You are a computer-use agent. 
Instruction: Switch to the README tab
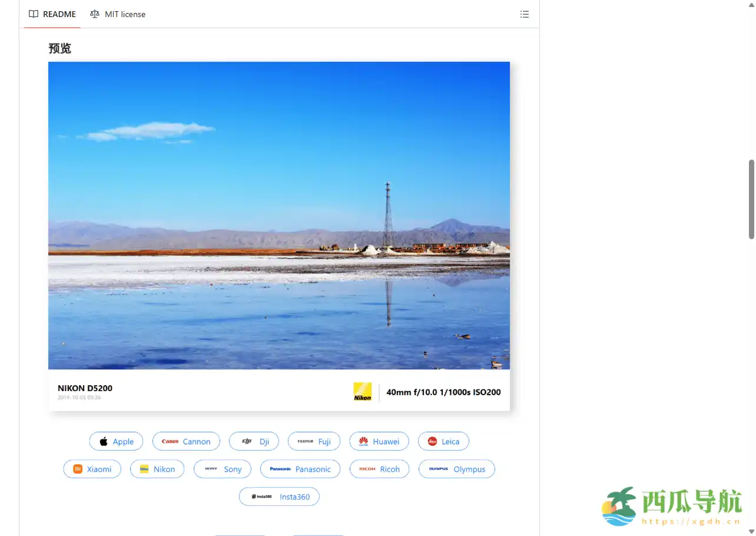pos(52,14)
